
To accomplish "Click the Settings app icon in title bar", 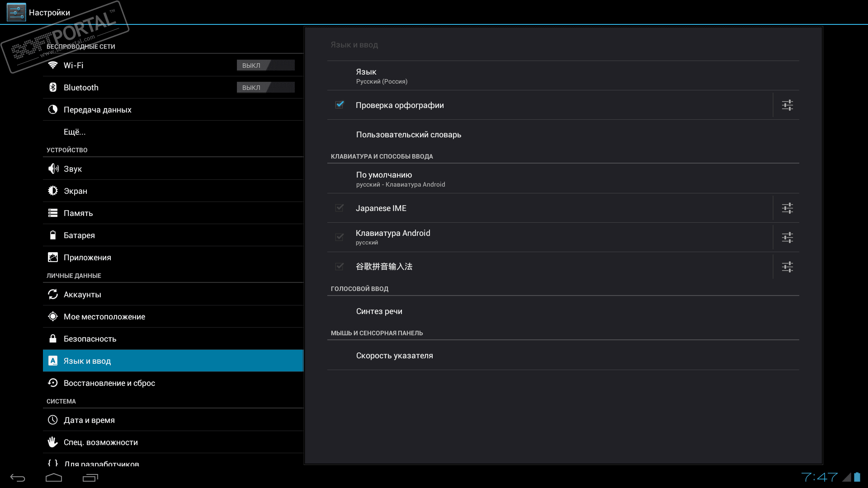I will [x=16, y=12].
